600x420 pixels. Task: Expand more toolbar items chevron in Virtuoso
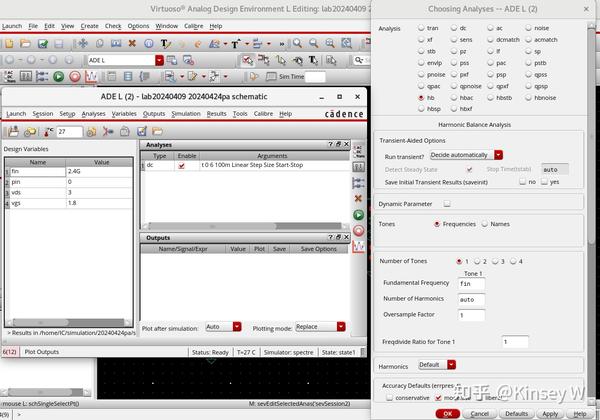[x=282, y=44]
